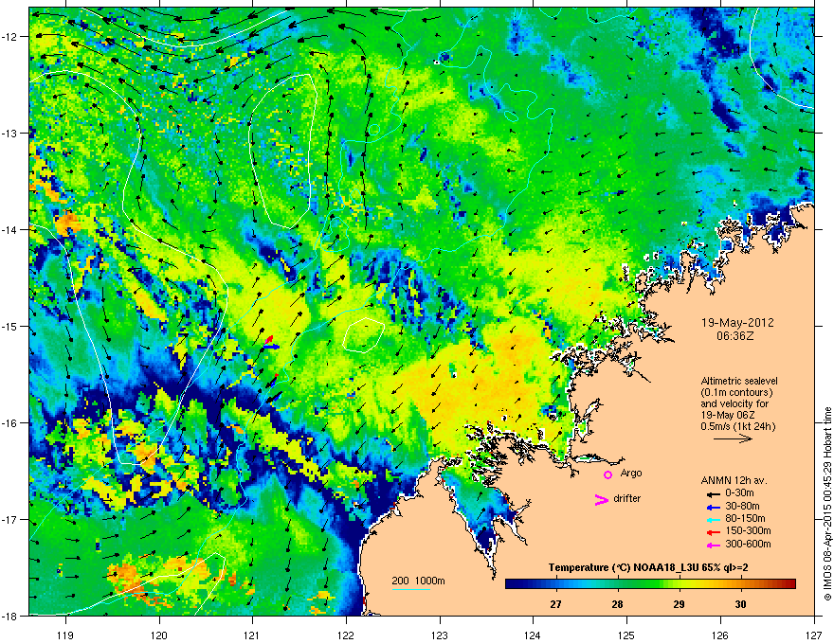Screen dimensions: 834x644
Task: Click the '30-80m' depth label
Action: [x=742, y=506]
